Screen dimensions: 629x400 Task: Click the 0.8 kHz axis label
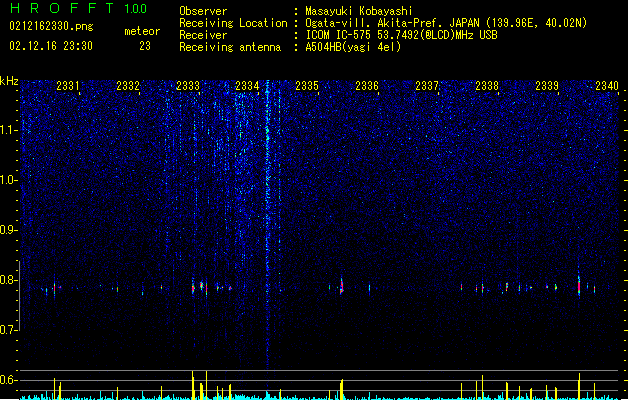click(9, 280)
